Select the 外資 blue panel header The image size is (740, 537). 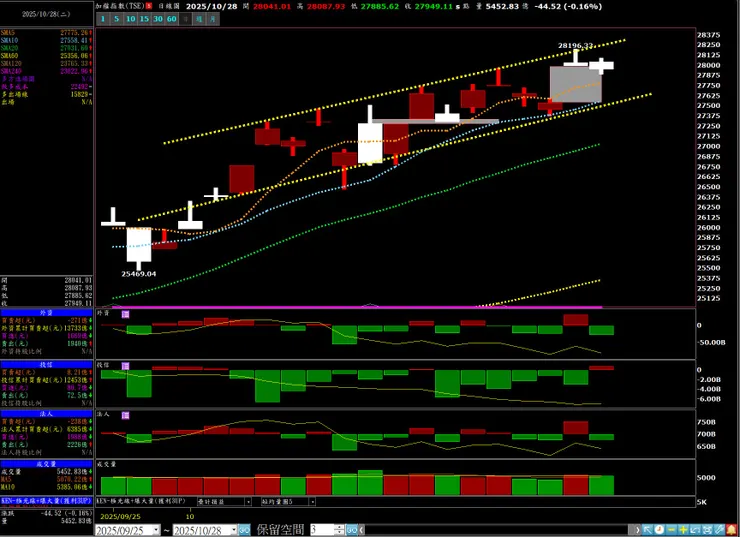(46, 312)
